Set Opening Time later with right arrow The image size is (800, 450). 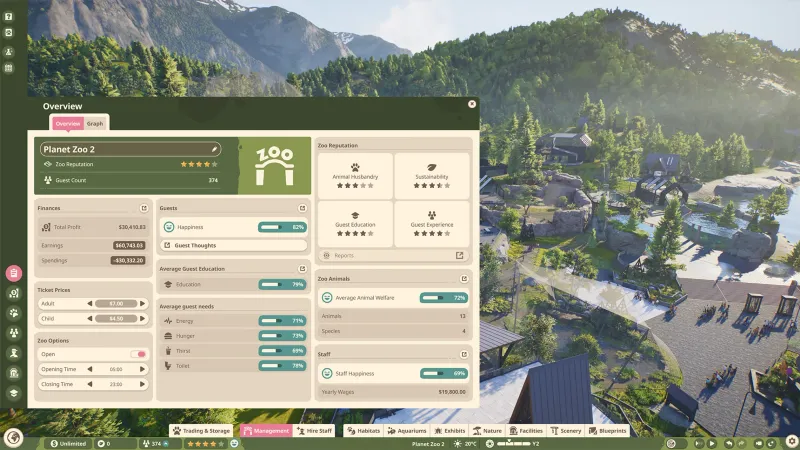(142, 369)
